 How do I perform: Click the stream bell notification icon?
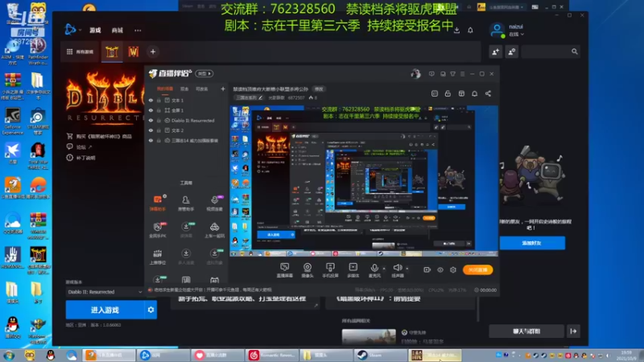pos(474,93)
